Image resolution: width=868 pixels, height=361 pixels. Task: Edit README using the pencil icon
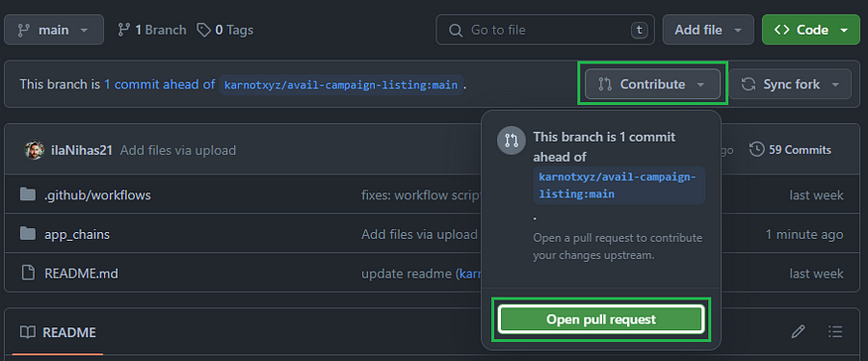(798, 331)
